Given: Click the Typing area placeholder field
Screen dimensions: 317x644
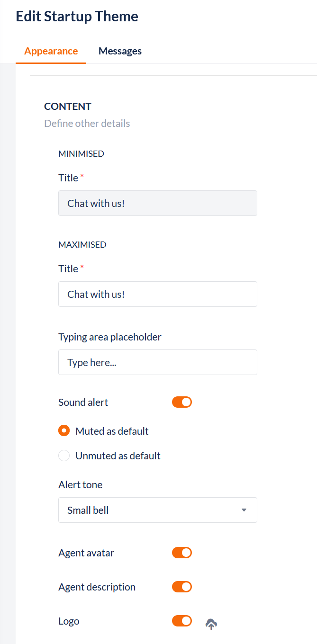Looking at the screenshot, I should coord(157,362).
